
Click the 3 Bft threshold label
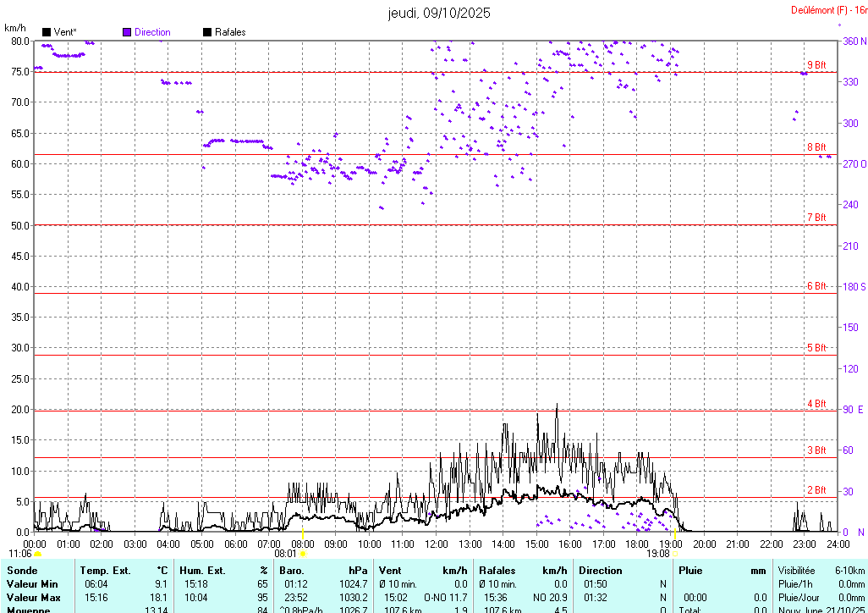(816, 450)
